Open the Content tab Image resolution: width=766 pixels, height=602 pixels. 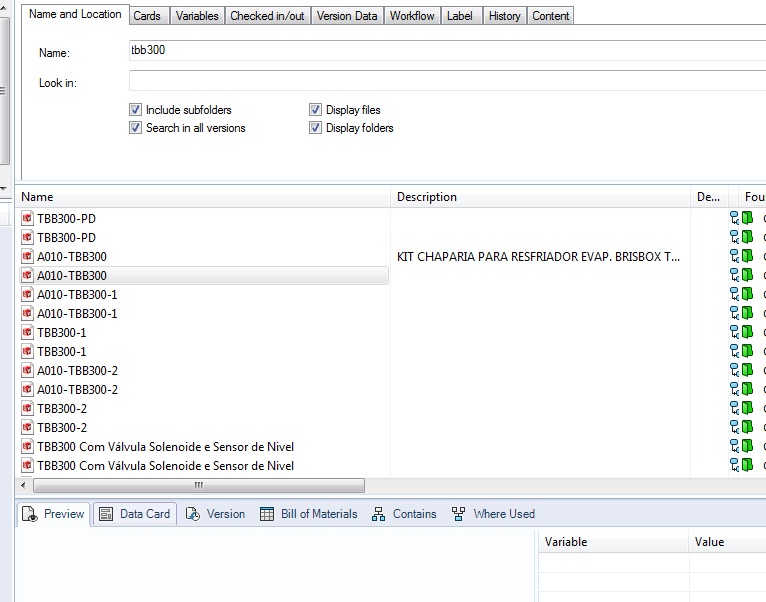coord(551,16)
